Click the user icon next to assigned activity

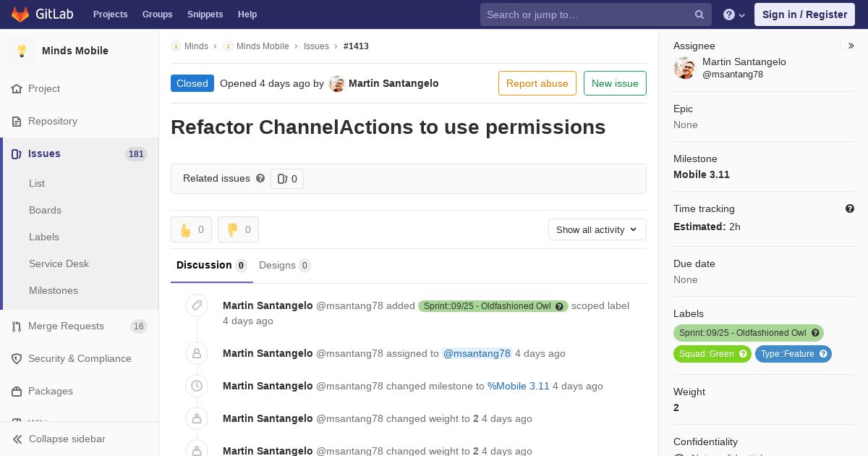point(196,353)
